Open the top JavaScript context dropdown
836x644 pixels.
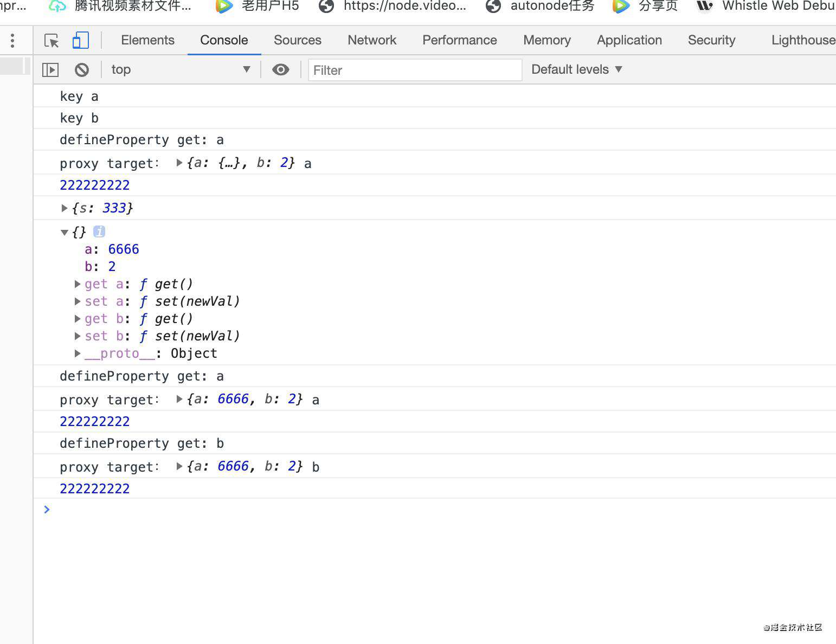181,69
